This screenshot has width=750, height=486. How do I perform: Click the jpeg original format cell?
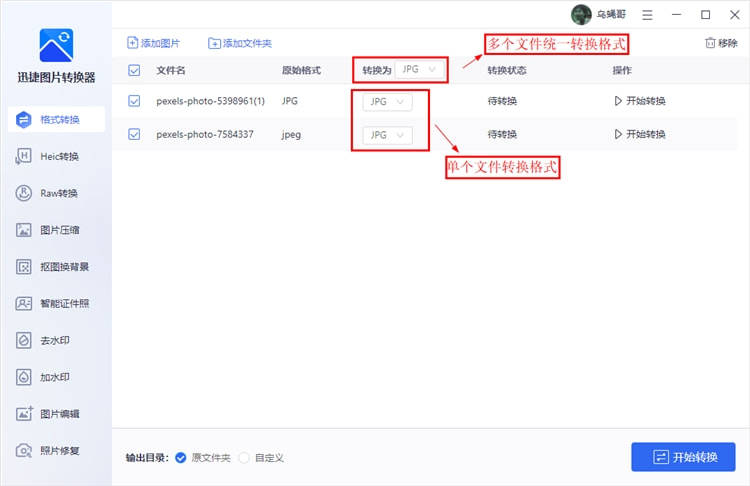pyautogui.click(x=291, y=135)
